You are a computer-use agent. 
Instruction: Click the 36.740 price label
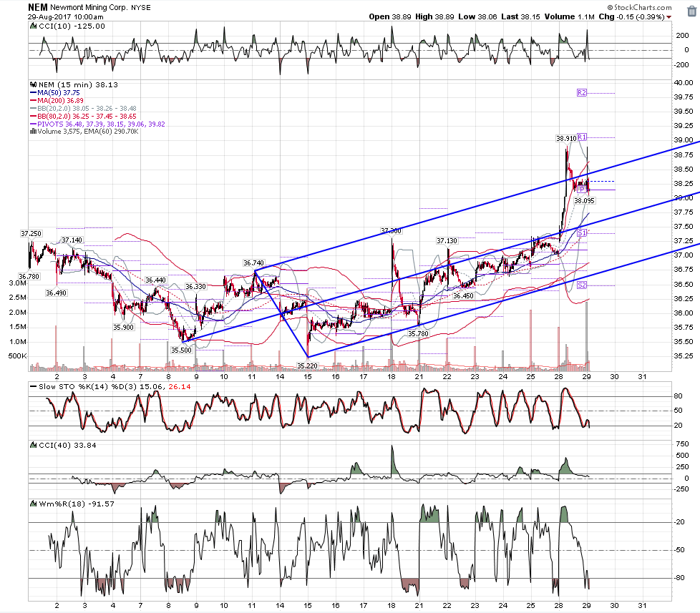253,263
